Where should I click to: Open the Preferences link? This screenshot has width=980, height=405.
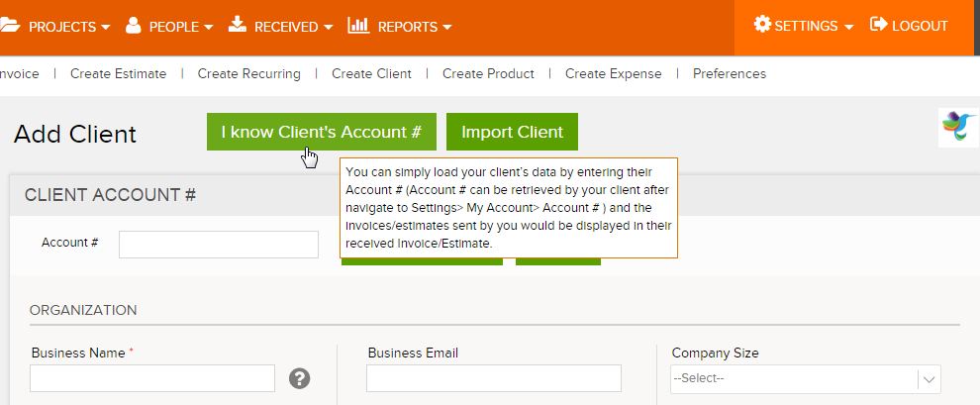(x=729, y=73)
